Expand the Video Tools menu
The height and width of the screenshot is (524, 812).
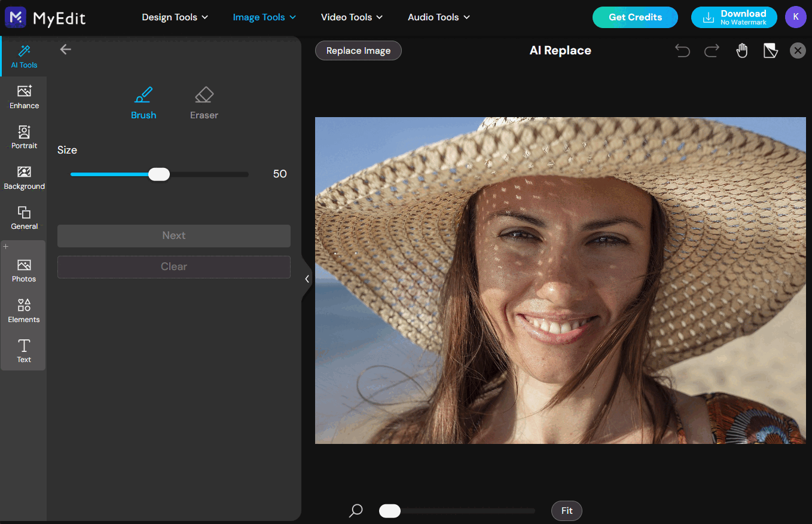click(352, 17)
